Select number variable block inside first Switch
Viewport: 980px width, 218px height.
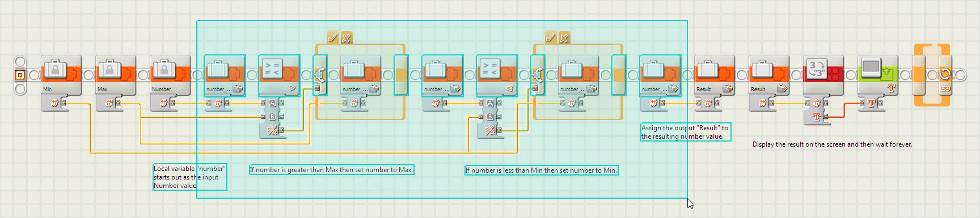[361, 75]
